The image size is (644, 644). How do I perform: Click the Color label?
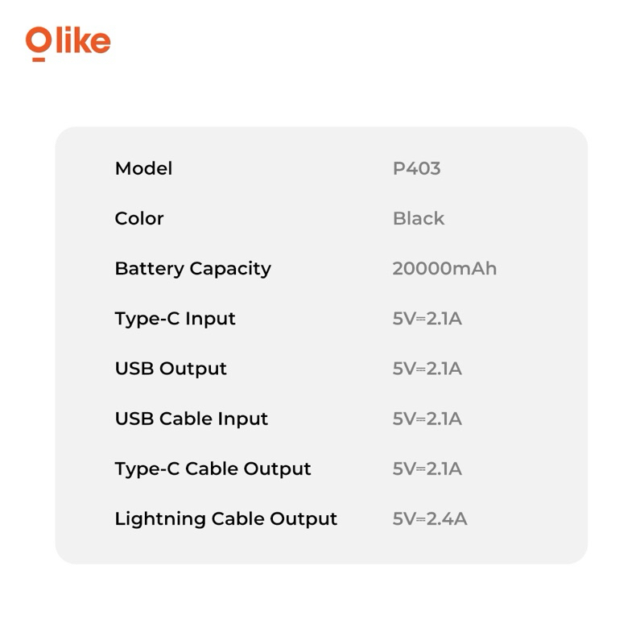point(139,218)
